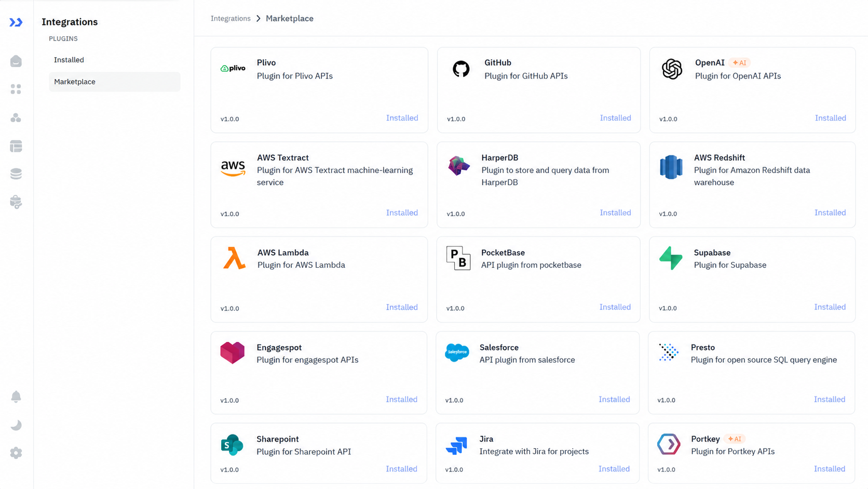Click the ToolJet logo icon

(16, 22)
